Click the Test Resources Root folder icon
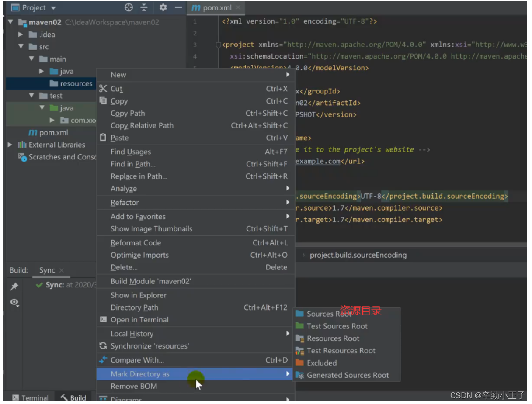This screenshot has width=532, height=404. coord(299,350)
